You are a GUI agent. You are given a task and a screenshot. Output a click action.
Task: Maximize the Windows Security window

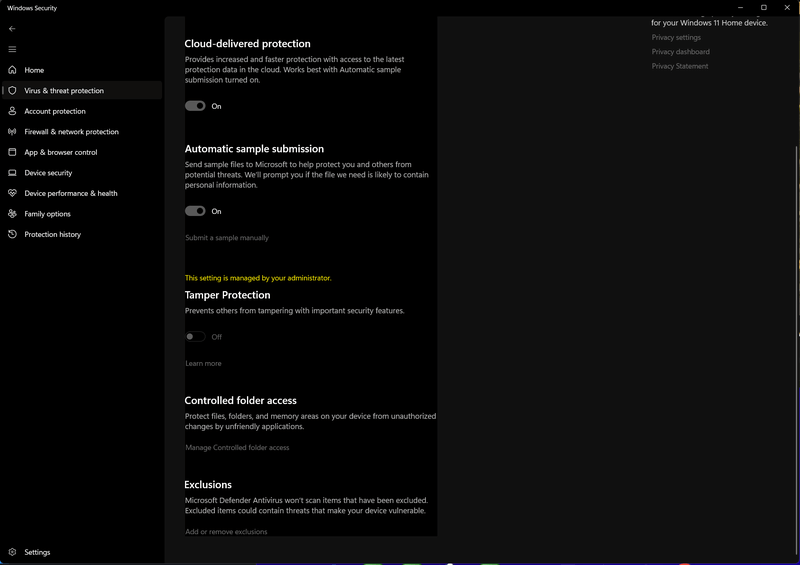point(764,8)
